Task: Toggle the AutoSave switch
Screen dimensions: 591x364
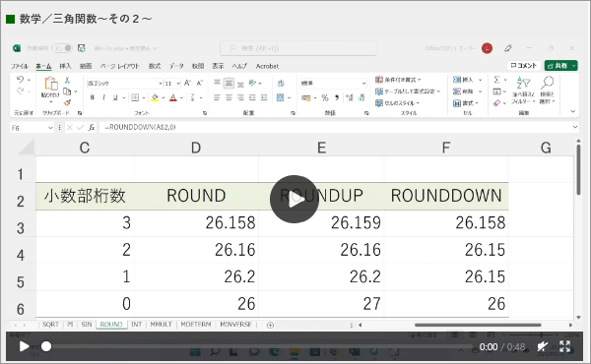Action: point(62,48)
